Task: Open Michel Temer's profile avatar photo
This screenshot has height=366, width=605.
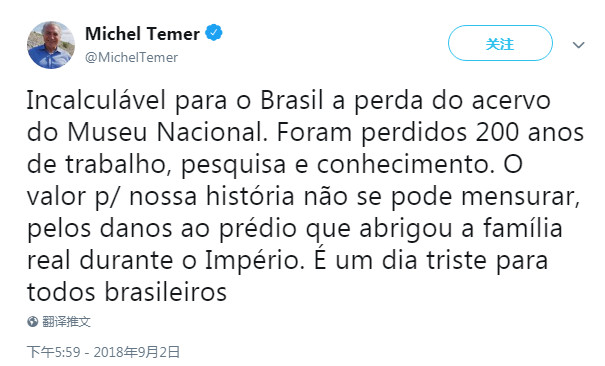Action: click(x=51, y=45)
